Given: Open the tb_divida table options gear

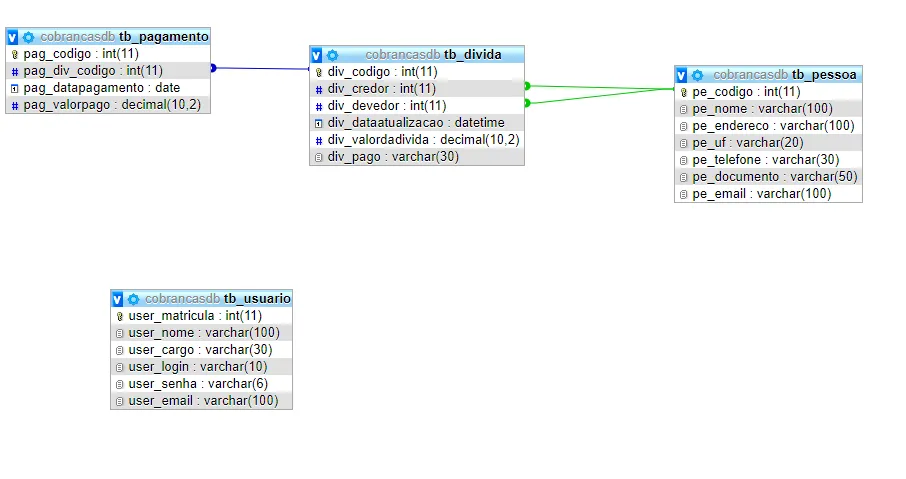Looking at the screenshot, I should (332, 55).
